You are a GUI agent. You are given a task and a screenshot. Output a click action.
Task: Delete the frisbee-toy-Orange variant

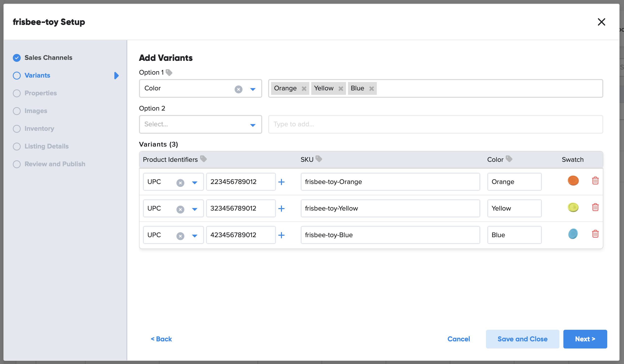pos(595,181)
